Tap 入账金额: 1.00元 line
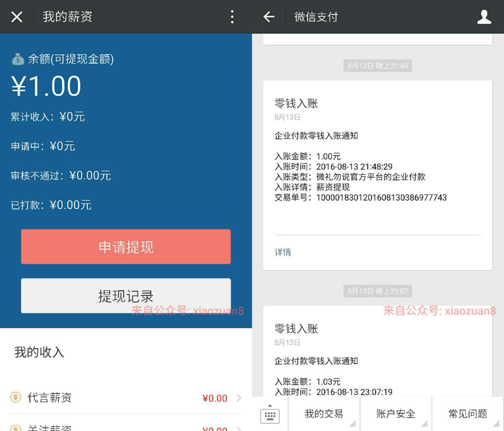This screenshot has width=504, height=431. click(x=308, y=156)
